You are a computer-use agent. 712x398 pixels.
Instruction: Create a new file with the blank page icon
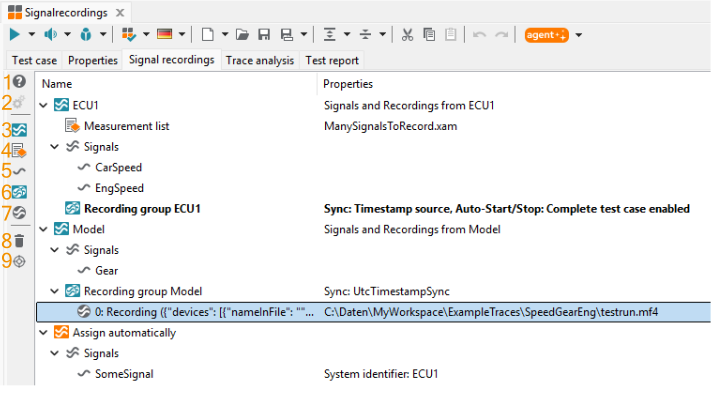coord(208,35)
